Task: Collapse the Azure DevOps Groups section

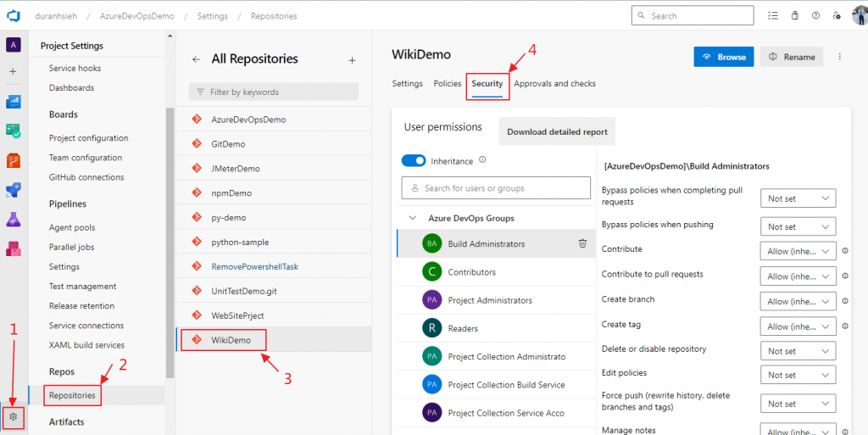Action: click(x=413, y=218)
